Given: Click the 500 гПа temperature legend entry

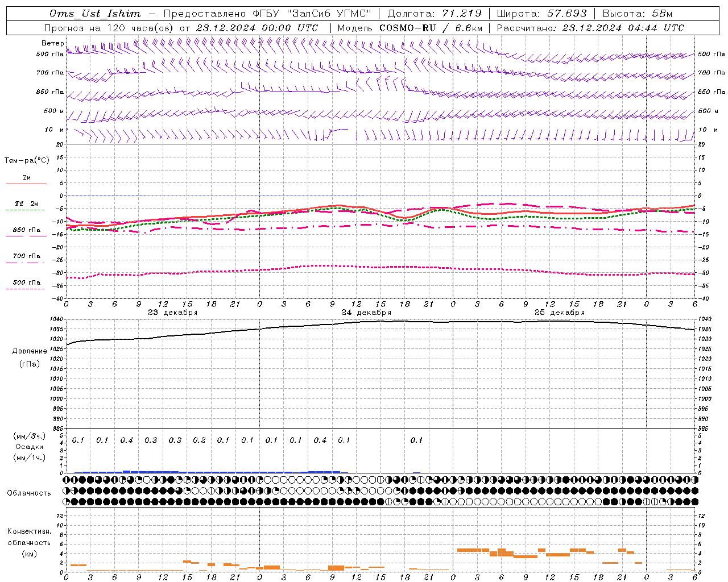Looking at the screenshot, I should 27,282.
